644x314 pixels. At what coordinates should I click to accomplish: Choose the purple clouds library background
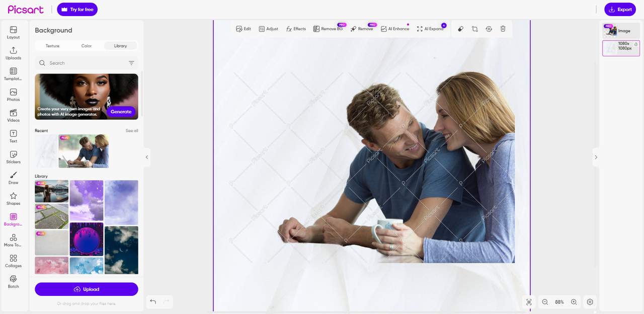(87, 200)
